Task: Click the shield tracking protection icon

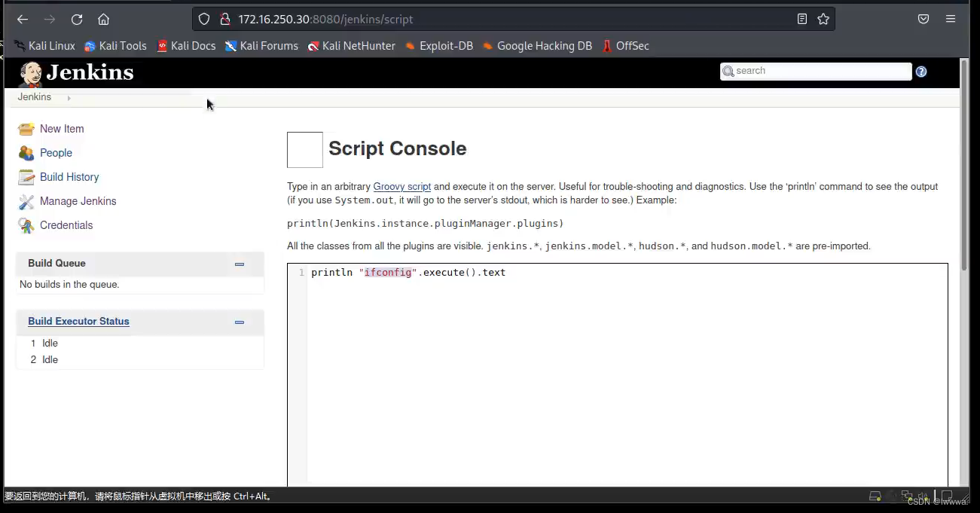Action: [x=204, y=20]
